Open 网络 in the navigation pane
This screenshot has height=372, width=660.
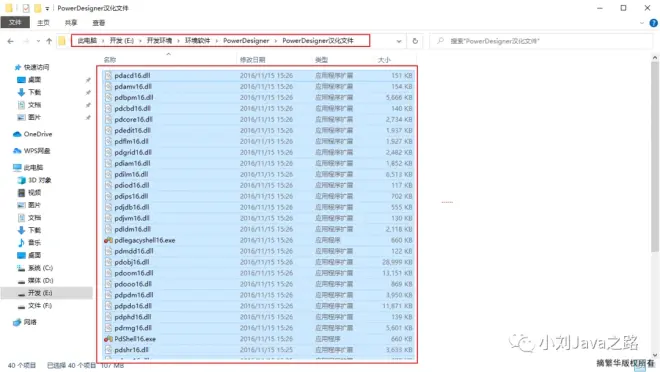(x=30, y=322)
